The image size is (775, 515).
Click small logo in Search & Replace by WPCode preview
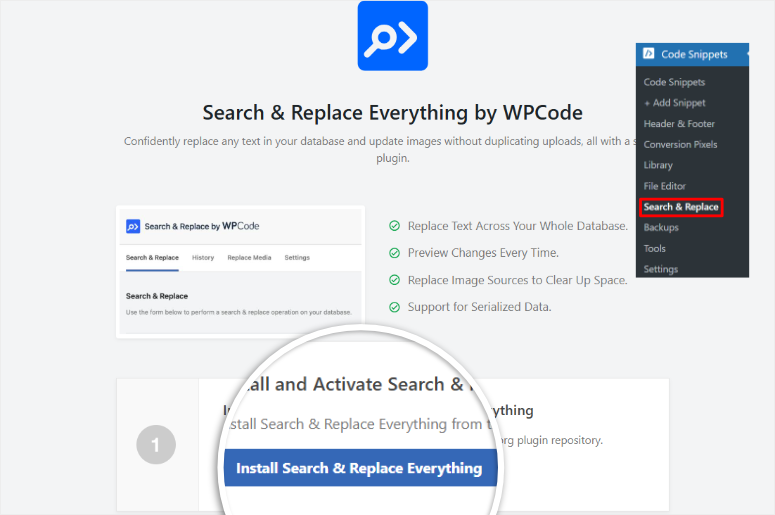133,226
